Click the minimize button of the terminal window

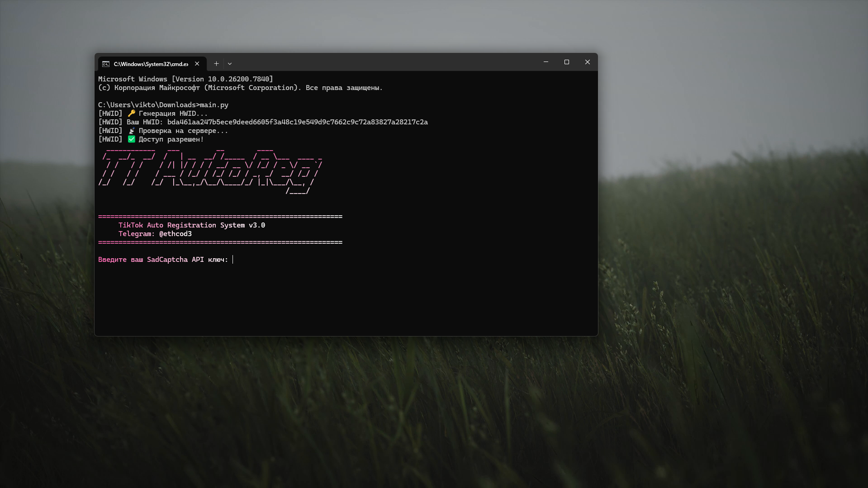[545, 62]
